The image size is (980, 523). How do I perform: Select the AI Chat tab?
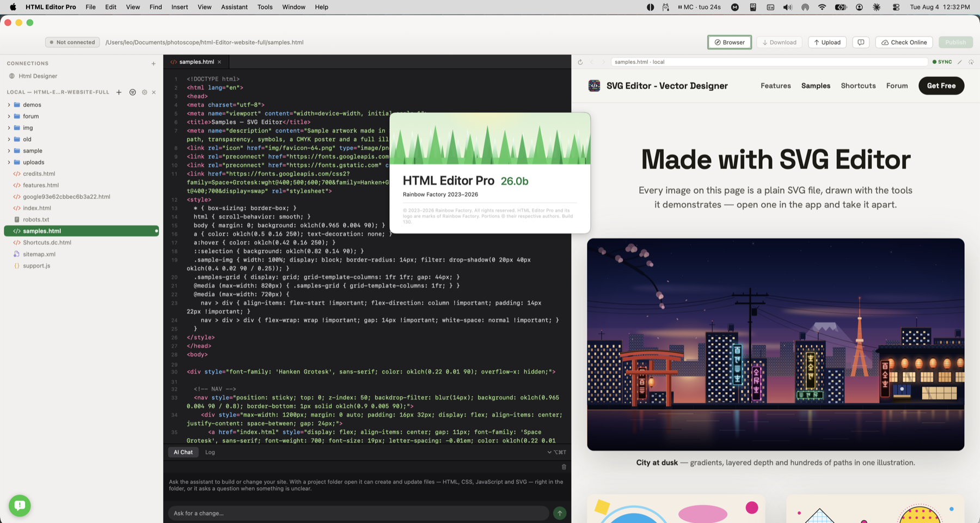(183, 452)
